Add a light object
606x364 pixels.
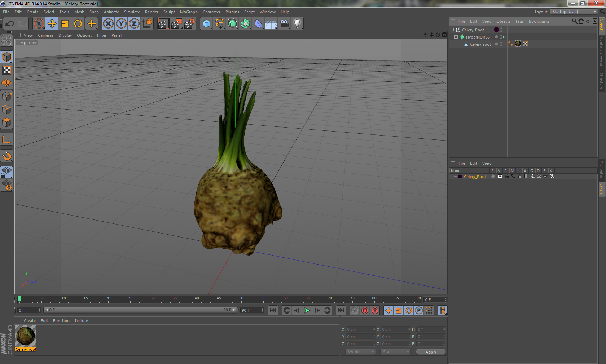(x=297, y=24)
